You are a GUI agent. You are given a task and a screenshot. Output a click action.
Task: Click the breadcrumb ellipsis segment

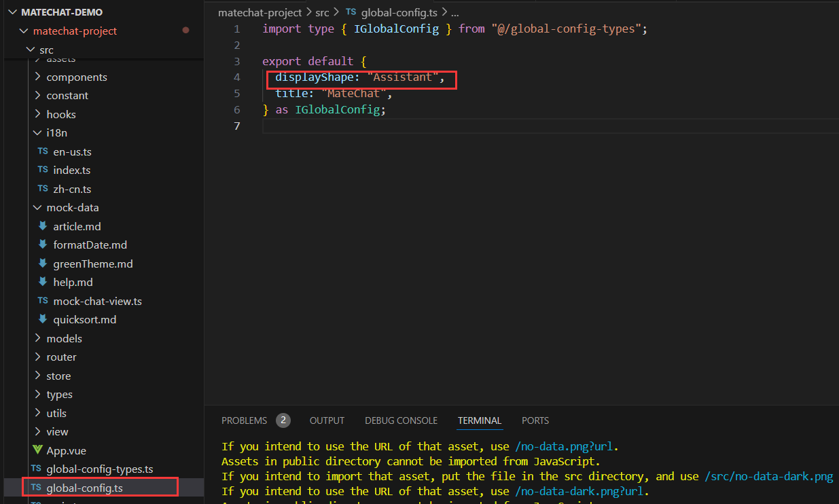(x=455, y=12)
